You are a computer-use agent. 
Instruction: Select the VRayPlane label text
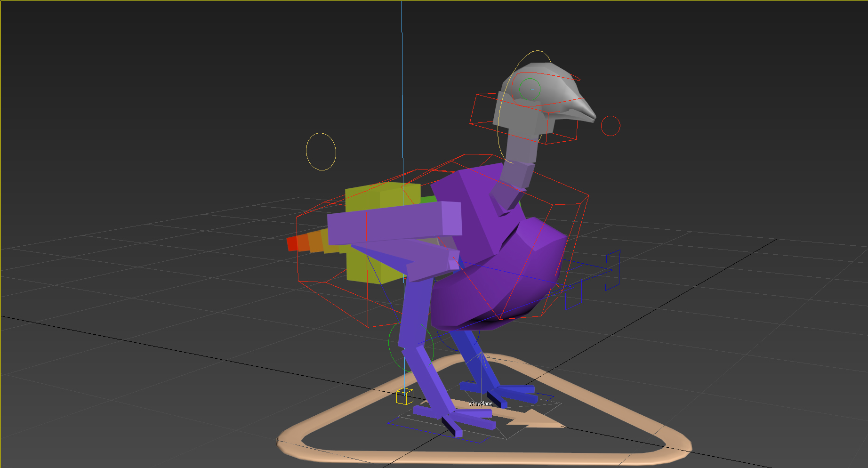(480, 403)
